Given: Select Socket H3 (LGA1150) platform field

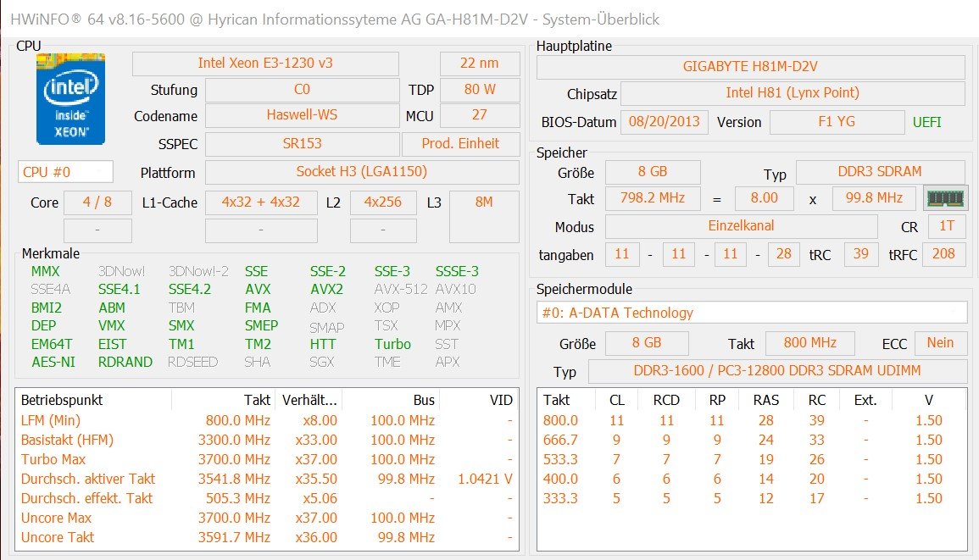Looking at the screenshot, I should [362, 172].
